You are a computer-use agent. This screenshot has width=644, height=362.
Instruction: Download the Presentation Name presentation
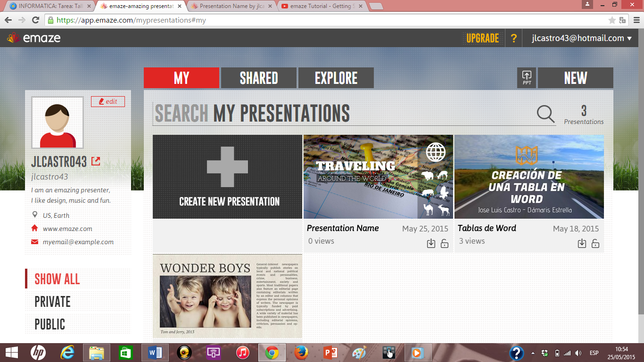(431, 243)
